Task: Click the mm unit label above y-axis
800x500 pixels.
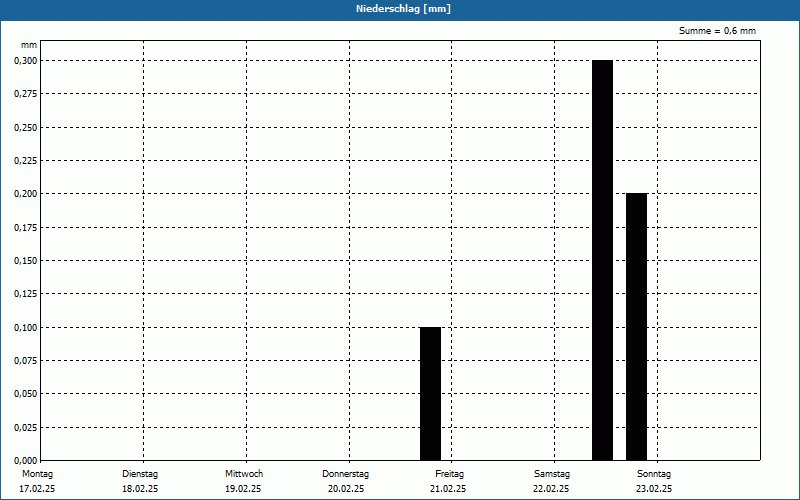Action: pyautogui.click(x=29, y=45)
